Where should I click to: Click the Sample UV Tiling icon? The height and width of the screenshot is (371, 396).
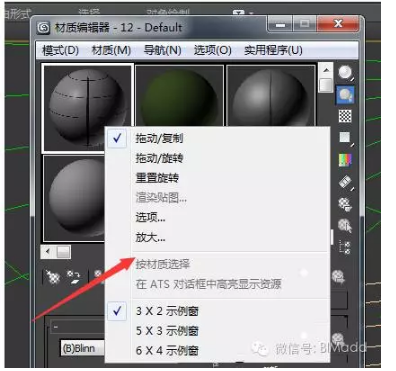[x=346, y=138]
